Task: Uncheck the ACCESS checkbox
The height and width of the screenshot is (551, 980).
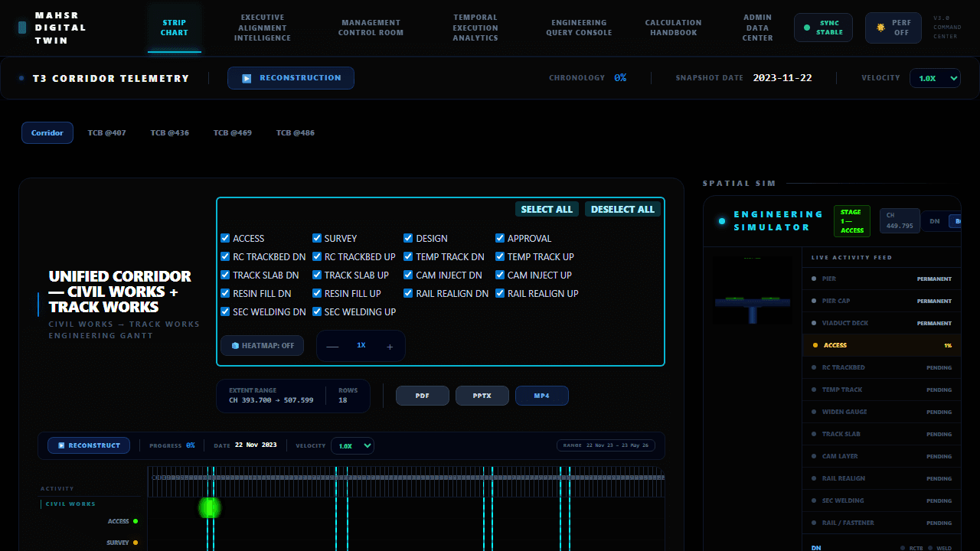Action: tap(225, 238)
